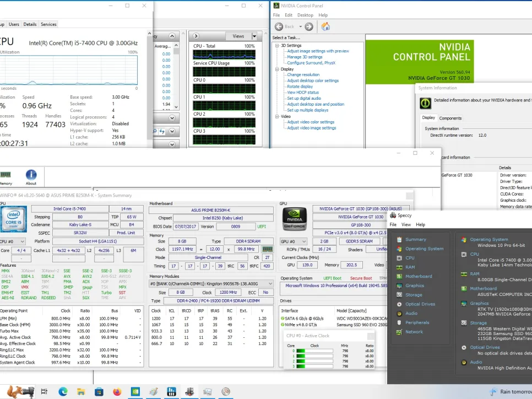
Task: Click Resource Monitor refresh arrows icon
Action: [x=162, y=131]
